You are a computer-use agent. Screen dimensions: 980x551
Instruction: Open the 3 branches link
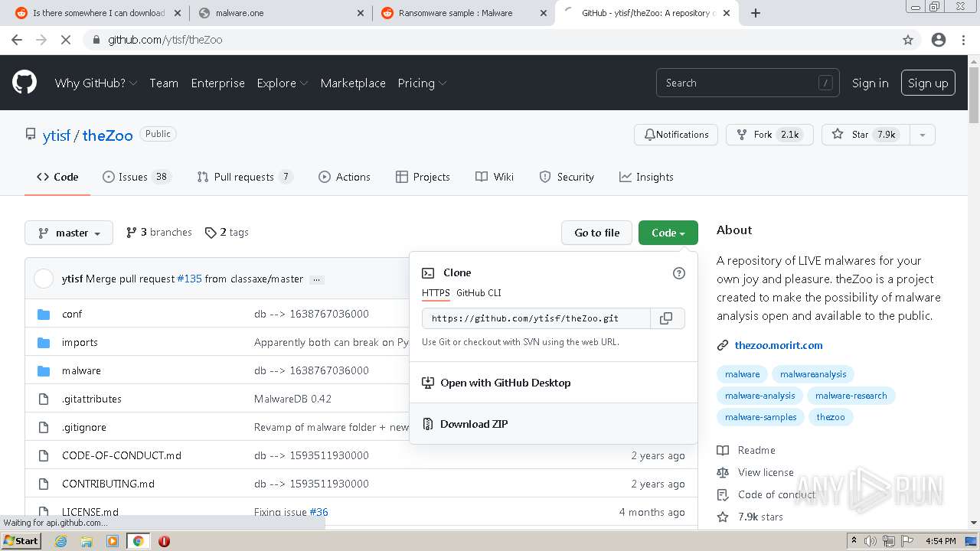[x=159, y=233]
